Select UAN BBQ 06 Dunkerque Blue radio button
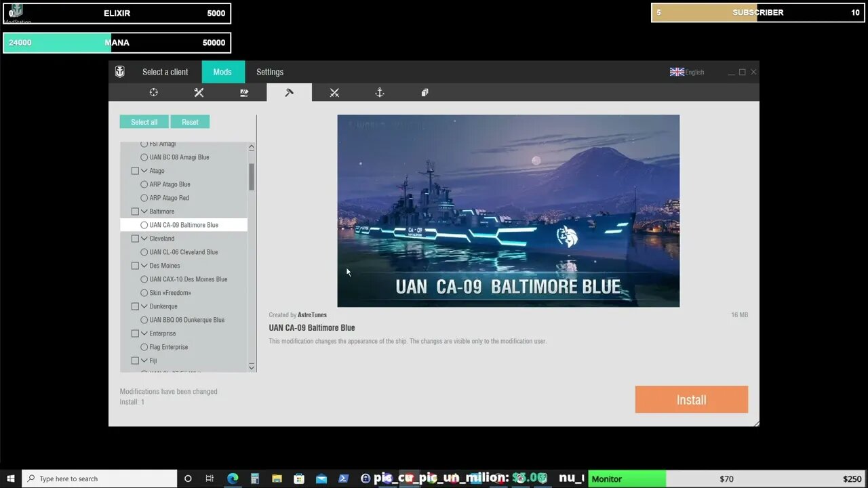 144,320
